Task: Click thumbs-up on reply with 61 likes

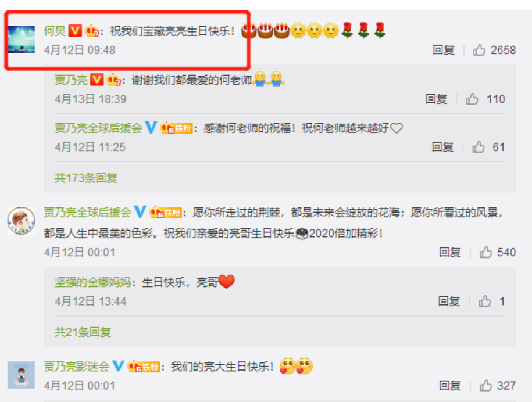Action: (479, 147)
